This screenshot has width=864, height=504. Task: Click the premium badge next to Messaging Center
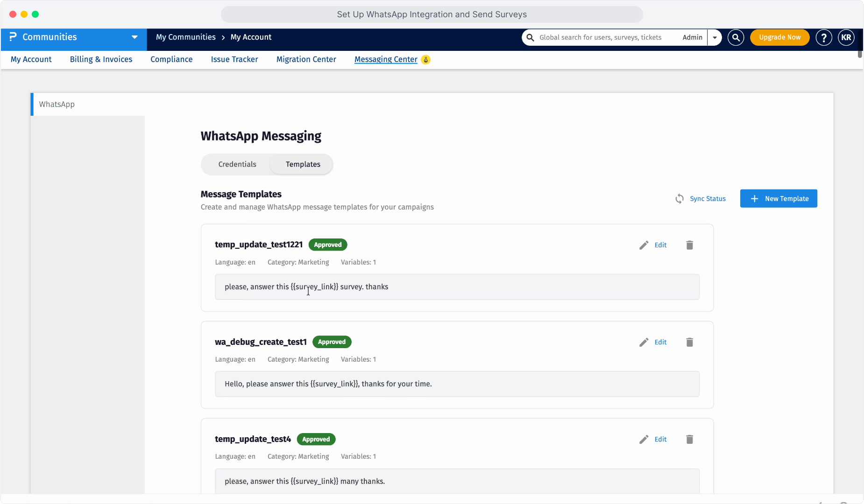click(425, 60)
